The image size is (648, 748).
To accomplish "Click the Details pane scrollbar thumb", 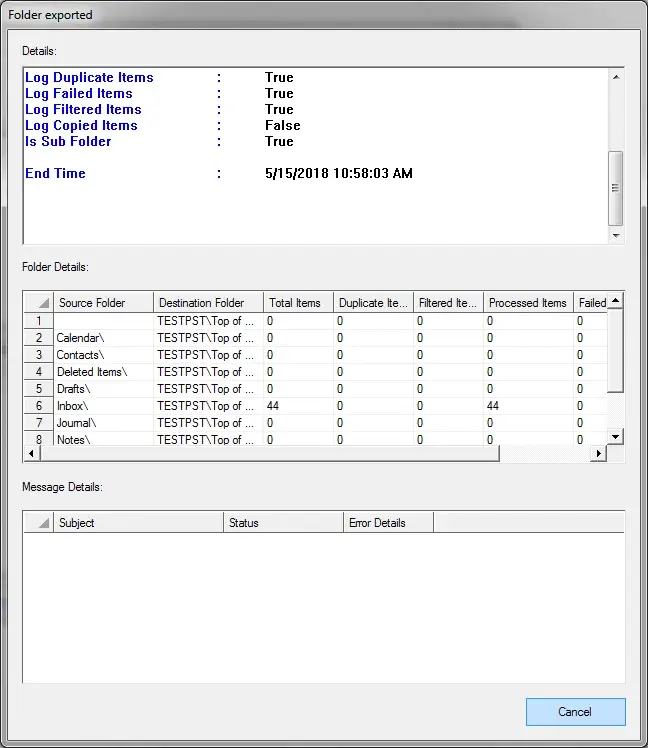I will click(616, 188).
